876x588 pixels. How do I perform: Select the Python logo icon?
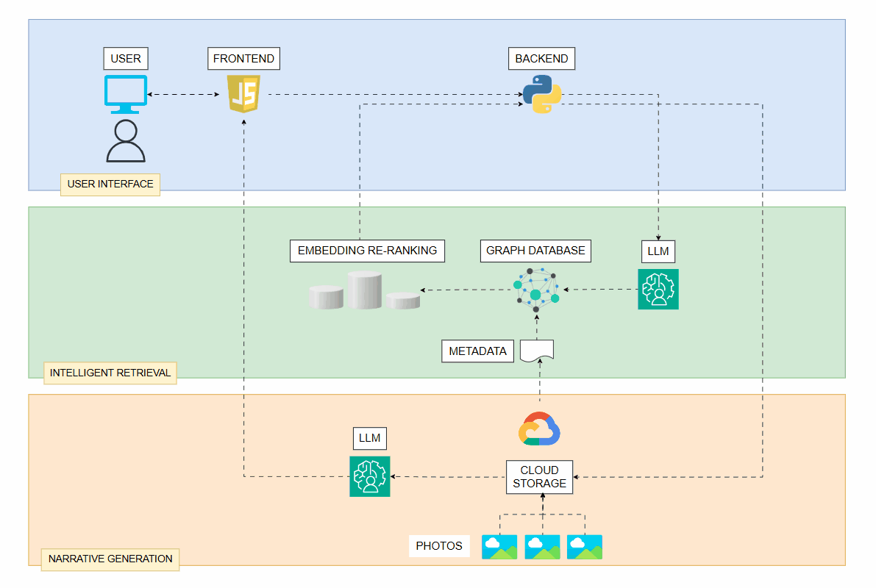tap(542, 94)
